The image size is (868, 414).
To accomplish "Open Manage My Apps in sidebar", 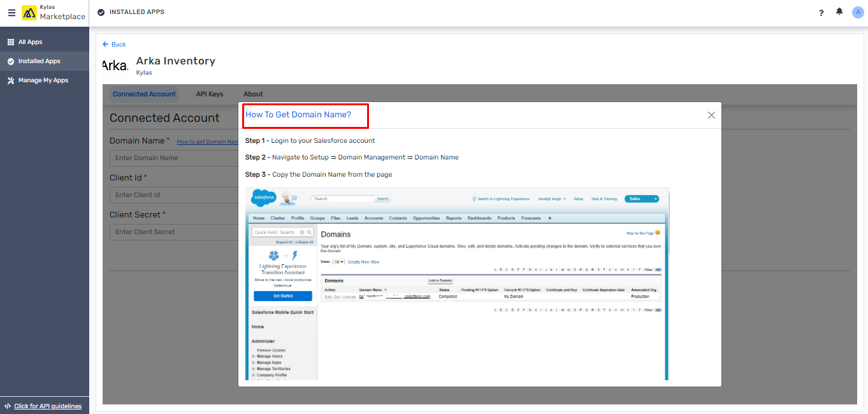I will point(45,80).
